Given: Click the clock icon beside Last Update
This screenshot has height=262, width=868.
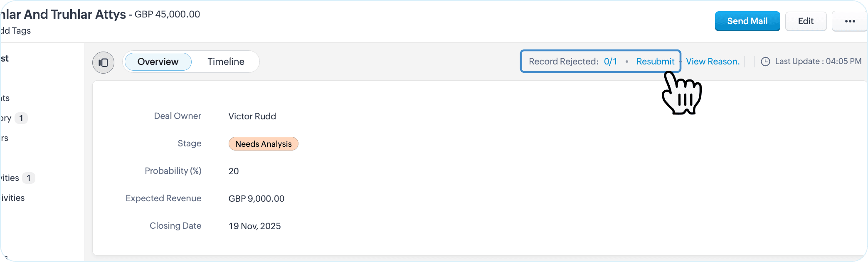Looking at the screenshot, I should coord(765,62).
